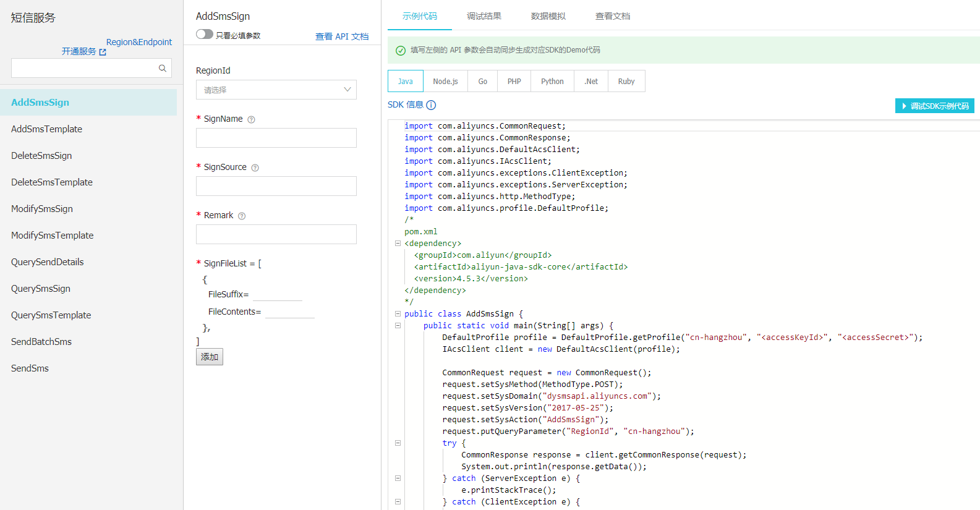Click the pom.xml line in code
Image resolution: width=980 pixels, height=510 pixels.
tap(421, 232)
